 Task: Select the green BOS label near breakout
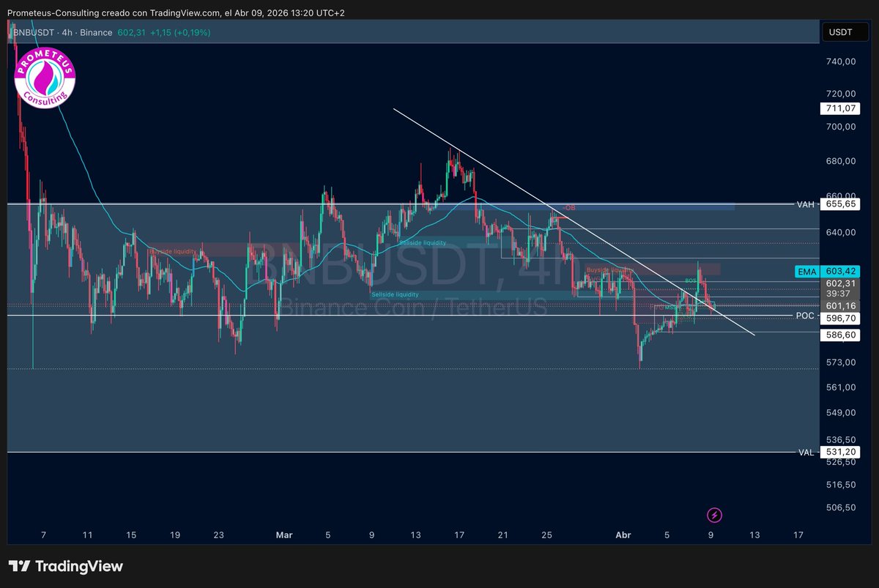(690, 280)
